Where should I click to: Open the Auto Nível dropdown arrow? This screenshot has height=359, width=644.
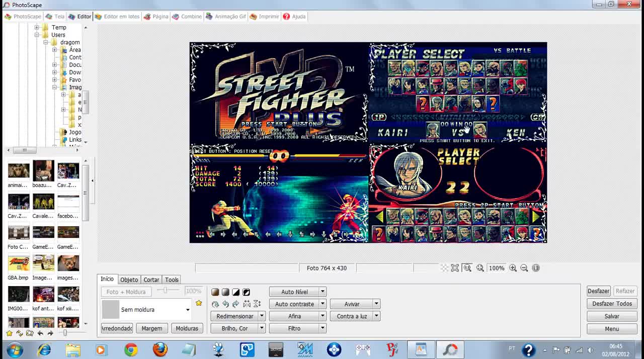[323, 292]
